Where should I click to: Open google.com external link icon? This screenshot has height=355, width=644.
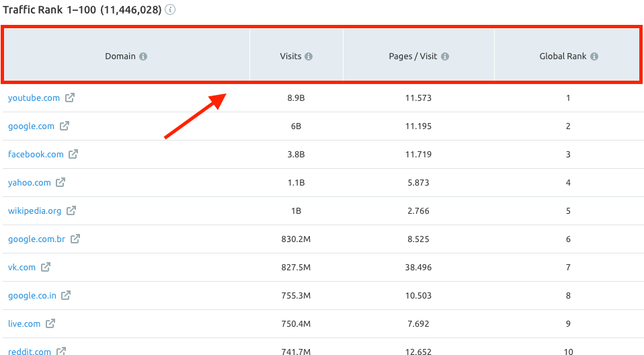click(65, 126)
